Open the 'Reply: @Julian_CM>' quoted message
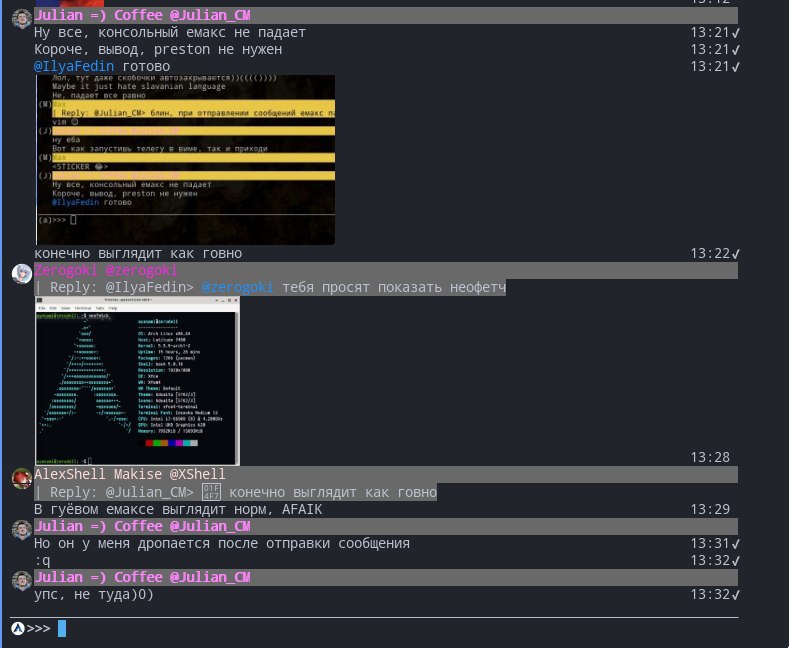 click(x=235, y=492)
